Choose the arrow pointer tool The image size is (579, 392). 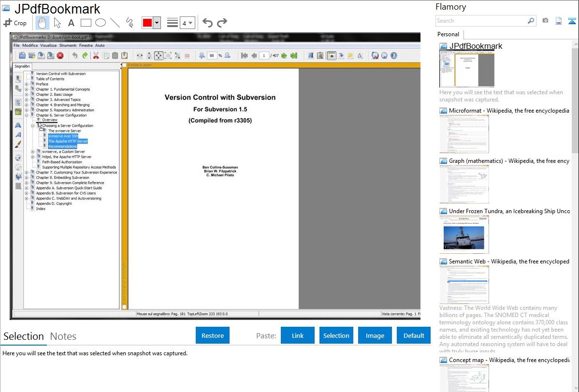point(57,23)
